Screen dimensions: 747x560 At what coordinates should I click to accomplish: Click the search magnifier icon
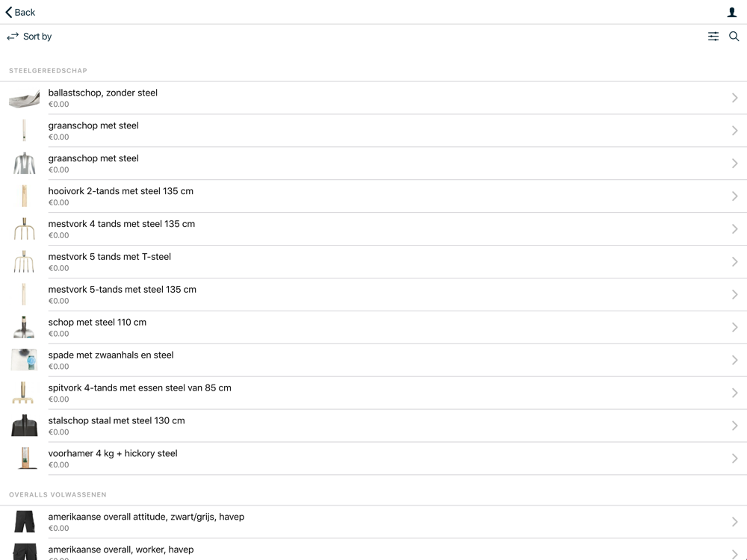pos(734,36)
